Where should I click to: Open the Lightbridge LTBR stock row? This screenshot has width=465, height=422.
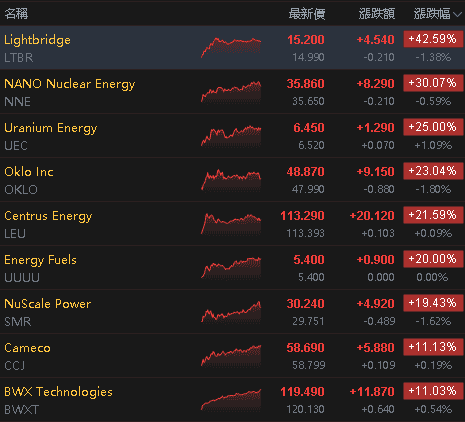tap(232, 48)
